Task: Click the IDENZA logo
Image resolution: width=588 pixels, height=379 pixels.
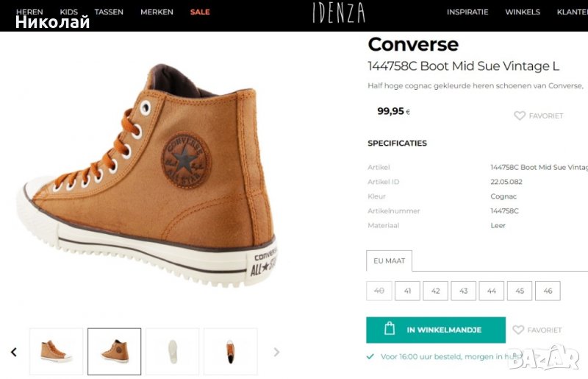Action: coord(338,13)
